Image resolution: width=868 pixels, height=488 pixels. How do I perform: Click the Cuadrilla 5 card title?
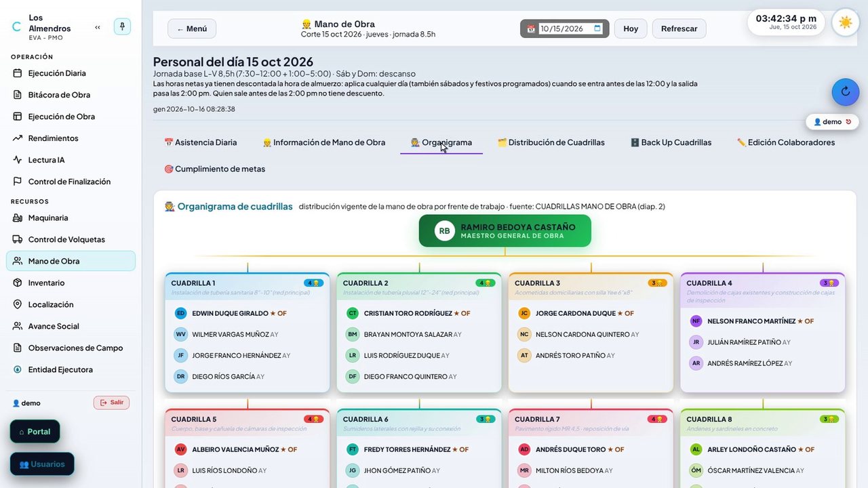coord(194,420)
